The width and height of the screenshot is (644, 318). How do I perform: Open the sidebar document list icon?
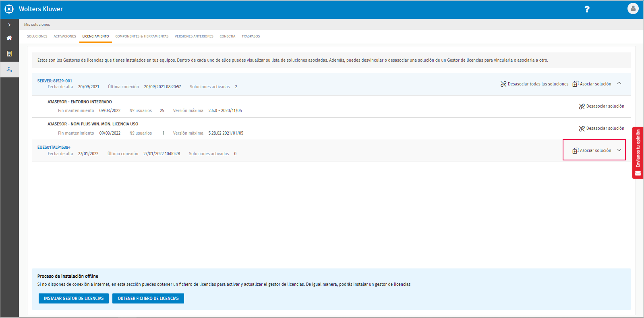tap(9, 54)
